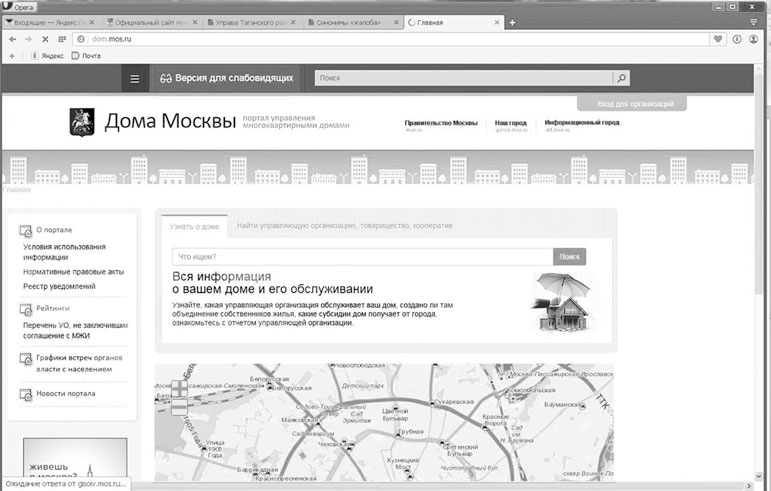Click the house with umbrella image
Screen dimensions: 771x491
pos(563,302)
